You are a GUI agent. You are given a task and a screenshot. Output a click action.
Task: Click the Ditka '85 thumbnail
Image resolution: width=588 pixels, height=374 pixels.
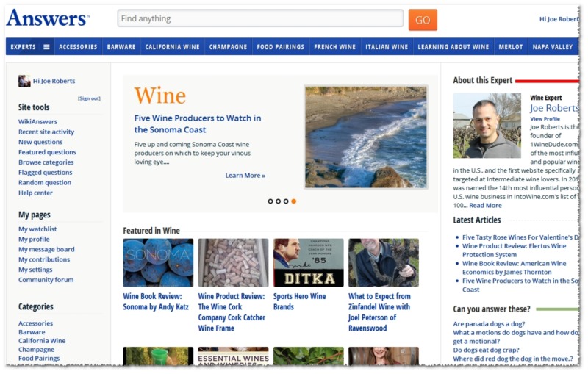(308, 263)
